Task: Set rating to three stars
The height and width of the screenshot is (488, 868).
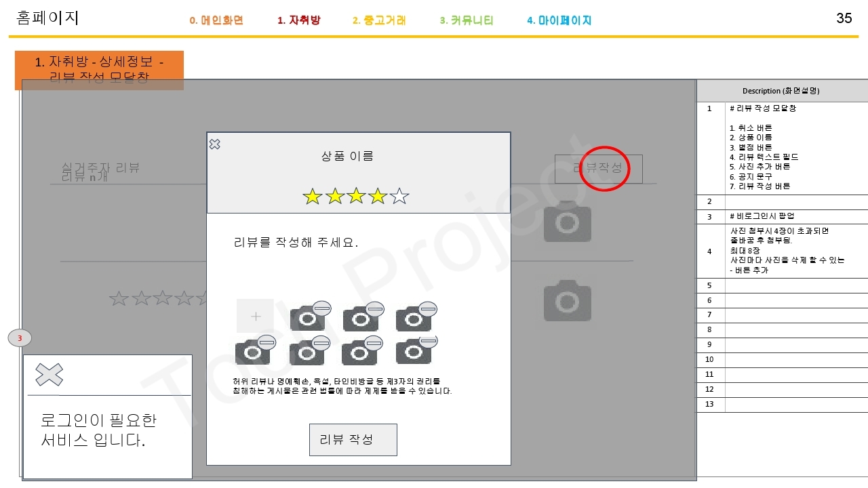Action: [356, 197]
